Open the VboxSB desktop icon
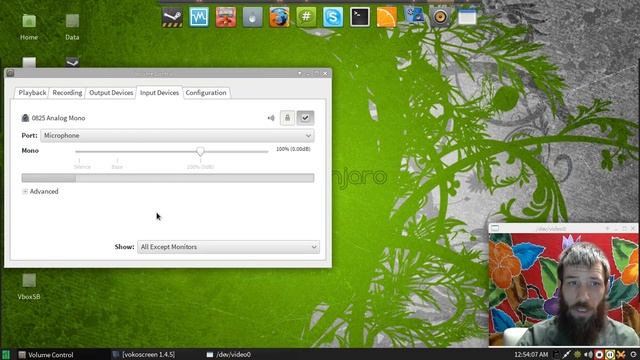The height and width of the screenshot is (360, 640). point(29,287)
